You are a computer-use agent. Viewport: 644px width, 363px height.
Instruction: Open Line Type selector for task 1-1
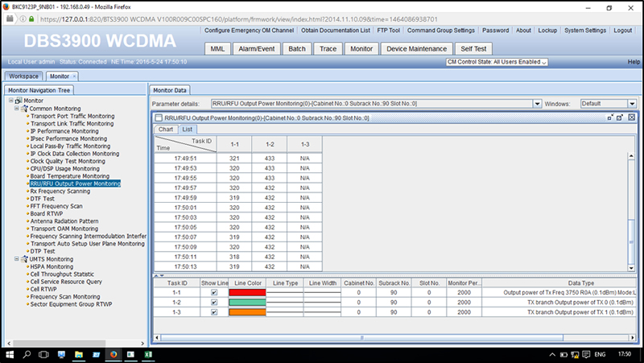pyautogui.click(x=285, y=292)
